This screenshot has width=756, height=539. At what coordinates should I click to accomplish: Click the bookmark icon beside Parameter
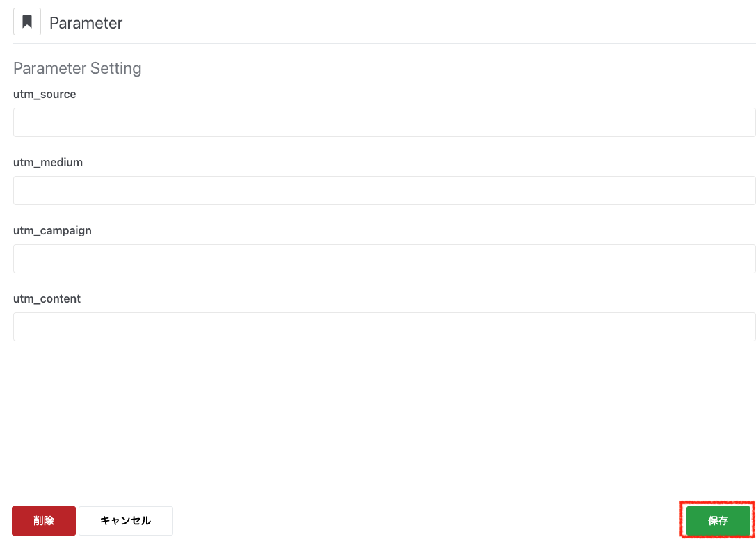tap(27, 22)
